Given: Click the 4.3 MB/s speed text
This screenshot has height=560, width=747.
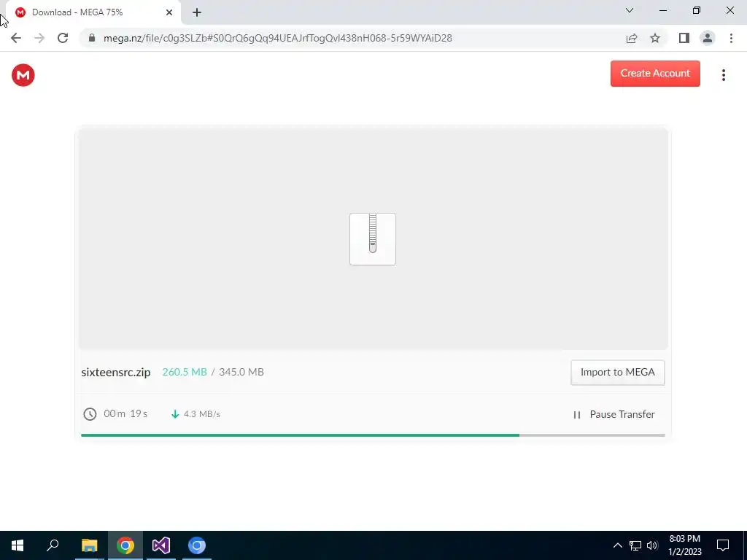Looking at the screenshot, I should [x=202, y=414].
